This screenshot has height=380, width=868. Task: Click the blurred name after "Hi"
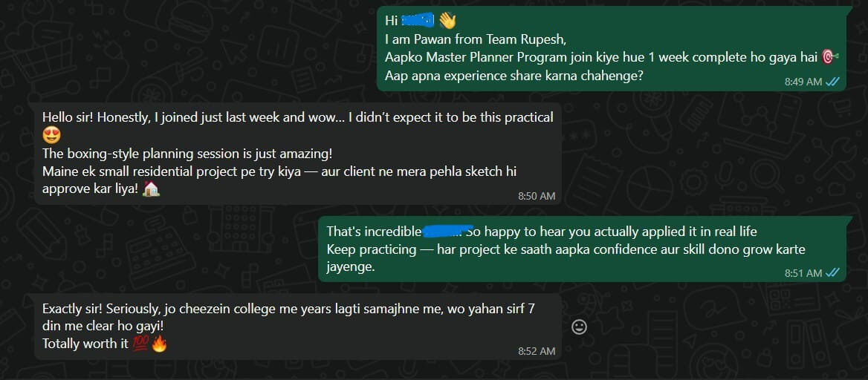[x=418, y=21]
